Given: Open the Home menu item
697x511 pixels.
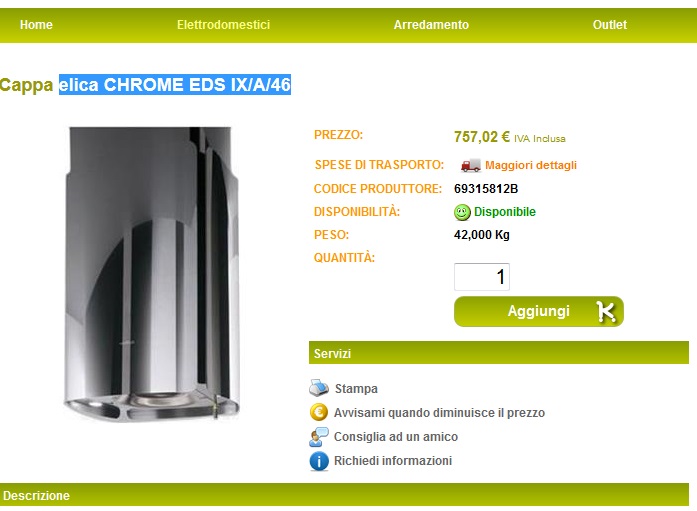Looking at the screenshot, I should coord(36,25).
